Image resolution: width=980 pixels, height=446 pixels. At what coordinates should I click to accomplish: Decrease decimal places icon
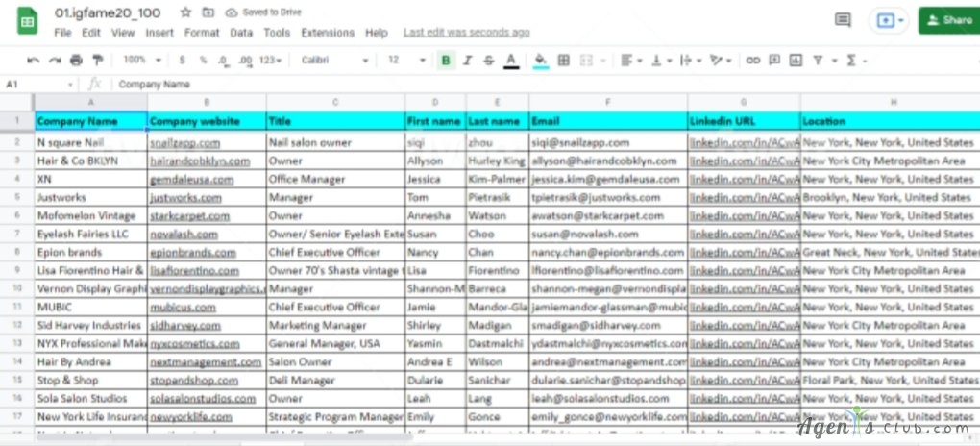point(224,60)
